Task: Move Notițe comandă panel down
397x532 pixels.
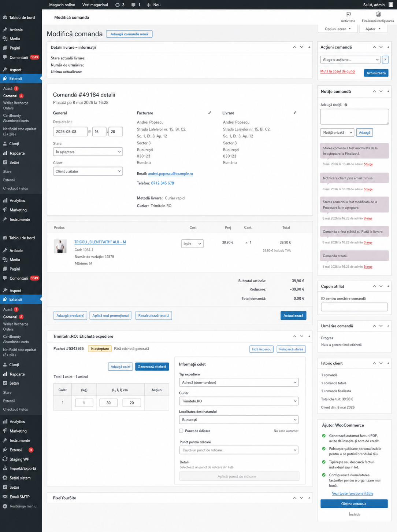Action: (381, 91)
